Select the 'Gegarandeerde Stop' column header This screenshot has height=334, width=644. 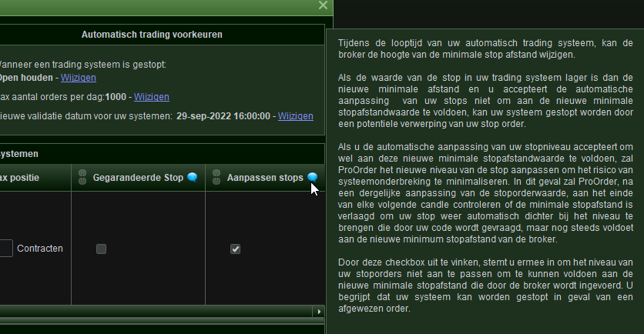tap(138, 178)
